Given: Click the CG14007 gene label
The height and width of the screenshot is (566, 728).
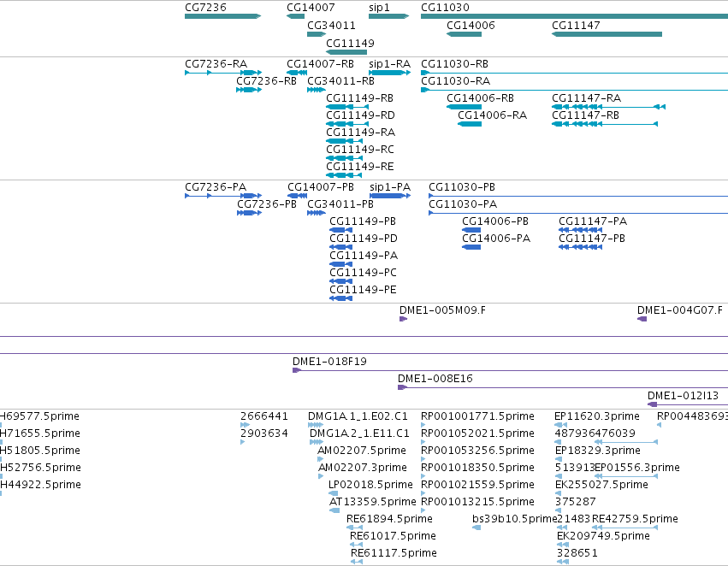Looking at the screenshot, I should coord(311,8).
